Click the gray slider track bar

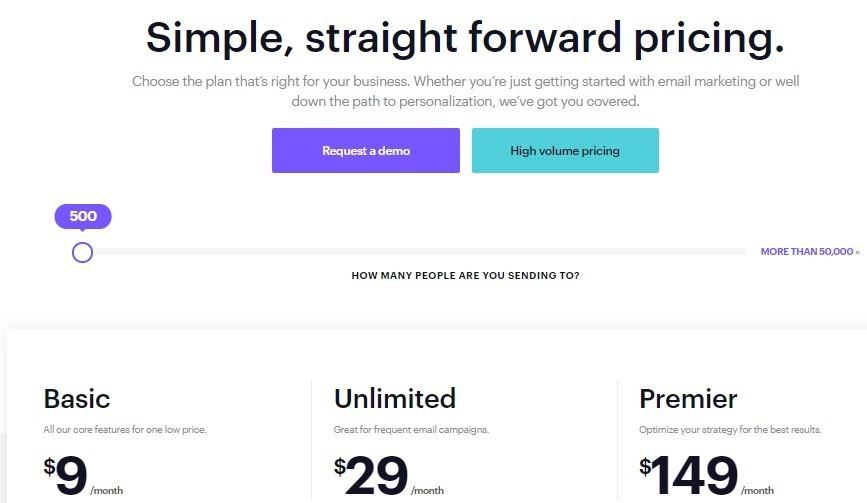coord(420,252)
